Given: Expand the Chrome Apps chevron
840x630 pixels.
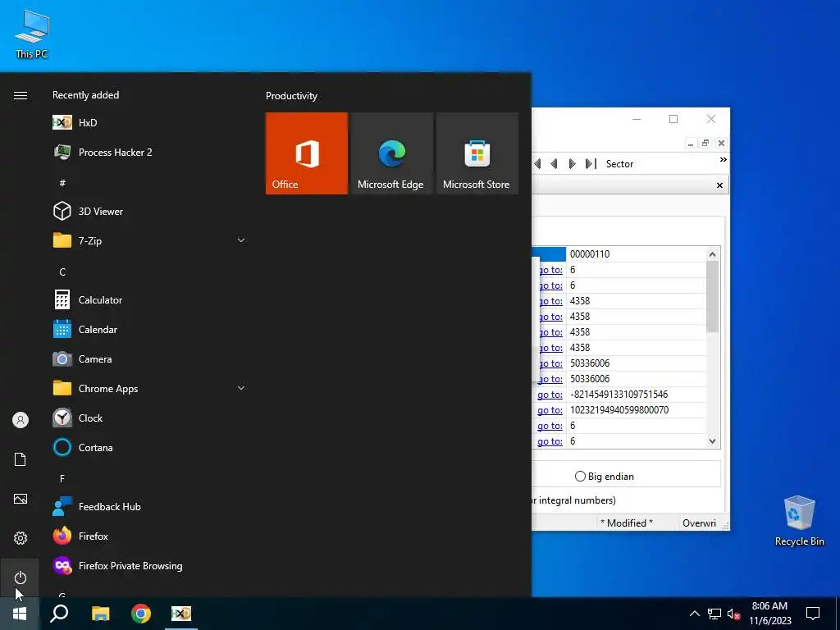Looking at the screenshot, I should [x=241, y=388].
